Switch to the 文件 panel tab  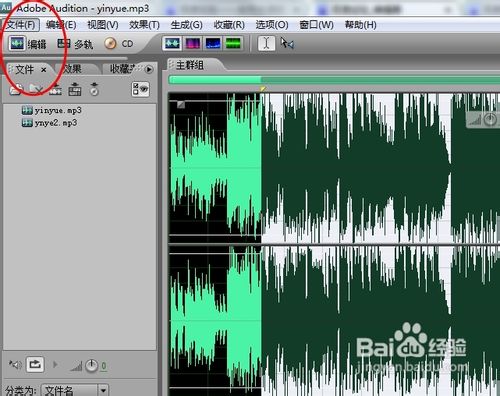tap(24, 69)
